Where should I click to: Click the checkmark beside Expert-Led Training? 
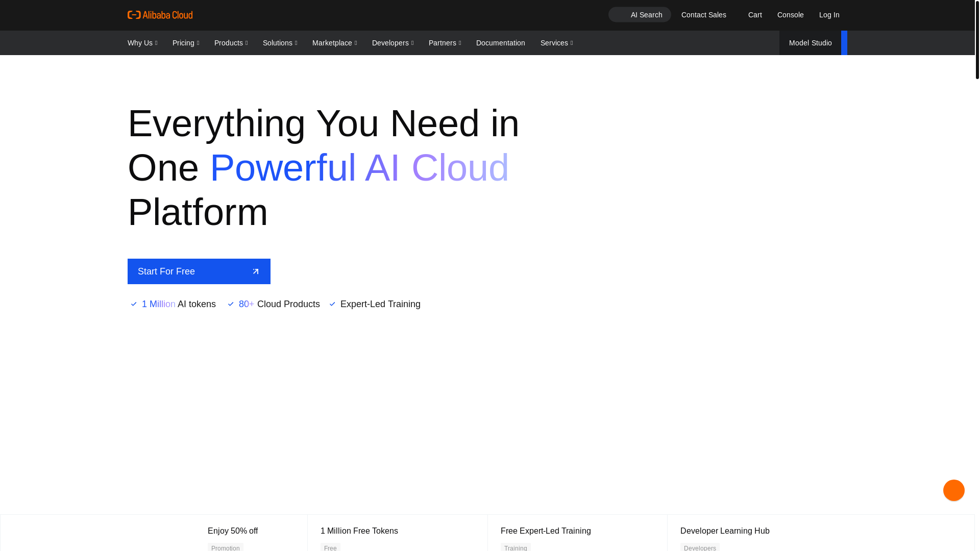332,304
